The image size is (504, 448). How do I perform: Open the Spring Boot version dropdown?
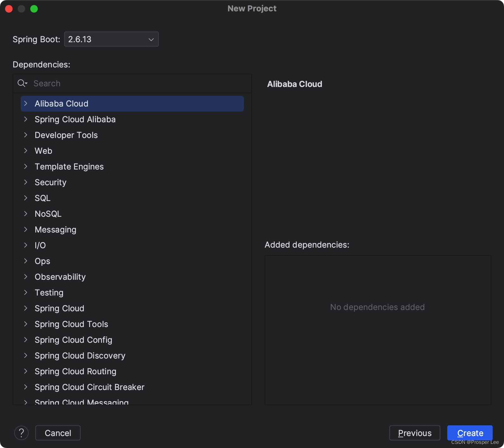pos(111,39)
